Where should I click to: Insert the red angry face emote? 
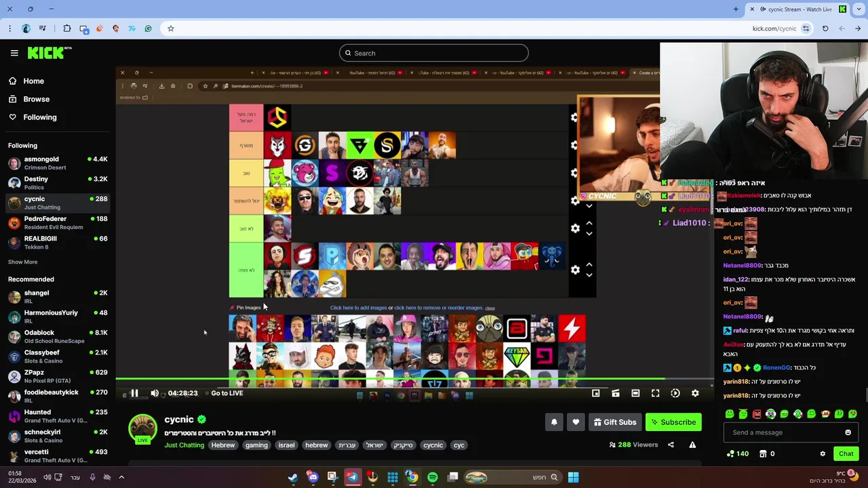(757, 413)
